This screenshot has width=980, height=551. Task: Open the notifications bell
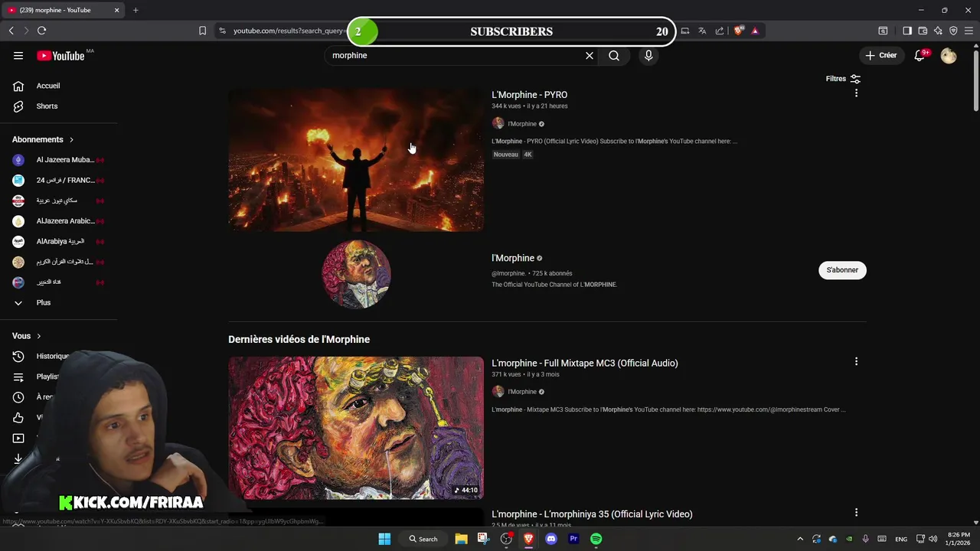920,55
